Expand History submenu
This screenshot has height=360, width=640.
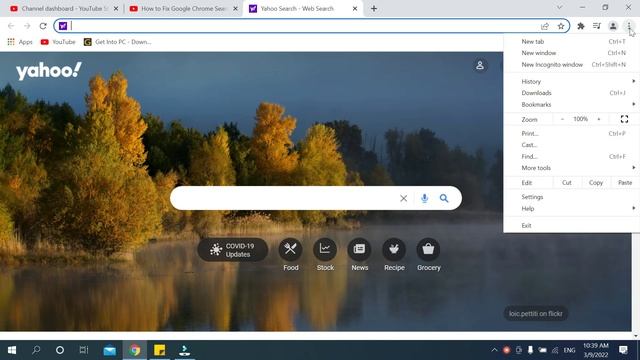[x=571, y=82]
